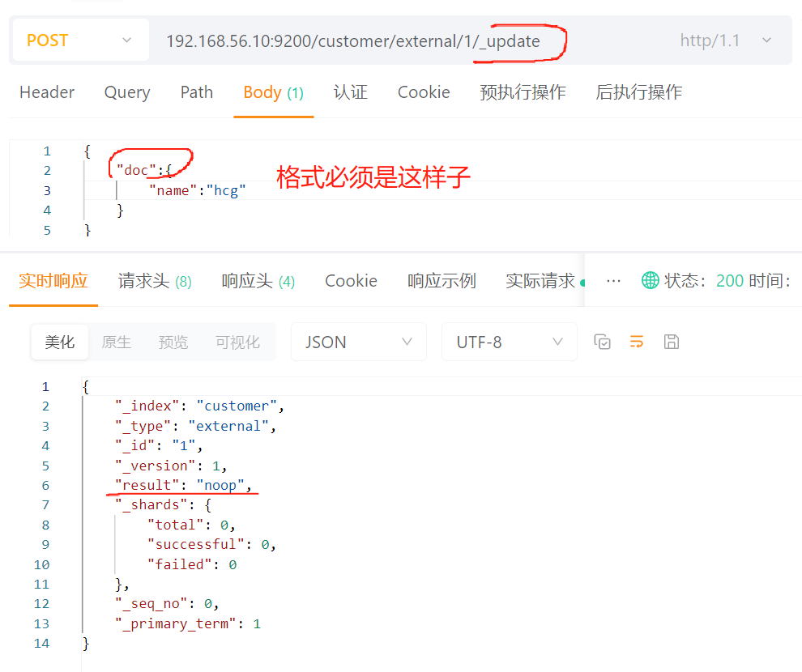Image resolution: width=802 pixels, height=672 pixels.
Task: Click the "result": "noop" response line
Action: click(183, 485)
